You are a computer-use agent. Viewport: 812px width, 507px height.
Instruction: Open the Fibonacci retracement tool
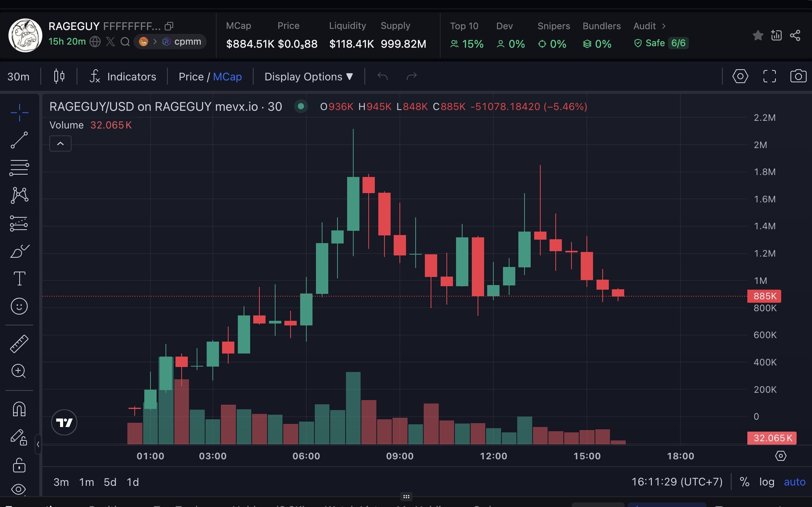click(19, 168)
